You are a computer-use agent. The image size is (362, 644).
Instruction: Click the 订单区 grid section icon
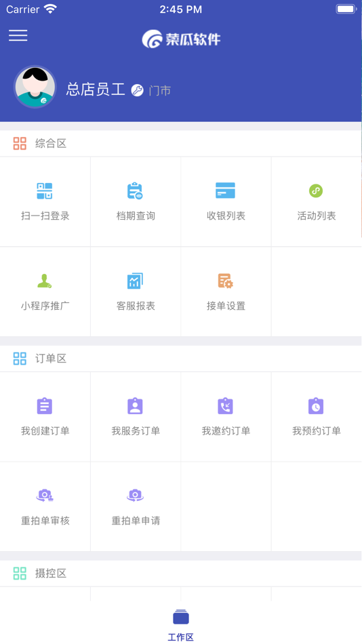tap(20, 359)
